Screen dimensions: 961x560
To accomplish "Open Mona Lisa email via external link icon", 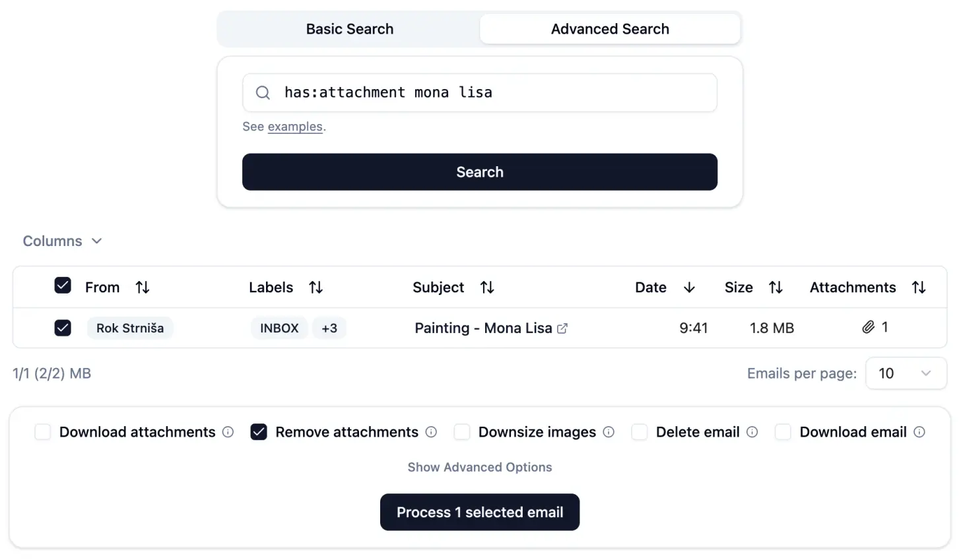I will 563,328.
